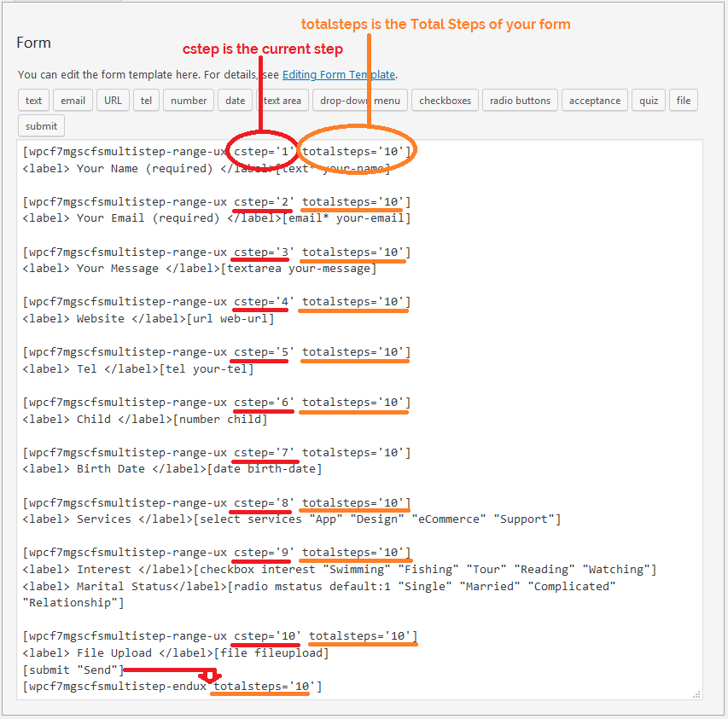Click the 'number' tag button
The height and width of the screenshot is (719, 728).
coord(189,101)
